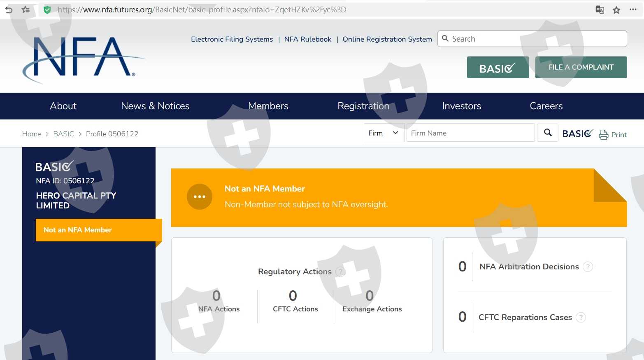The height and width of the screenshot is (360, 644).
Task: Click the Non-Member not subject to NFA oversight text
Action: [x=306, y=204]
